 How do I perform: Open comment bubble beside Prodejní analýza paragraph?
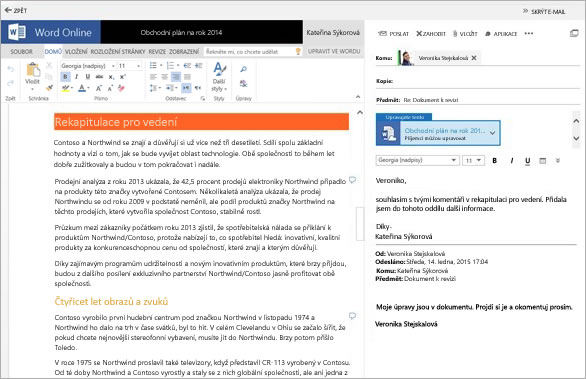pos(352,180)
